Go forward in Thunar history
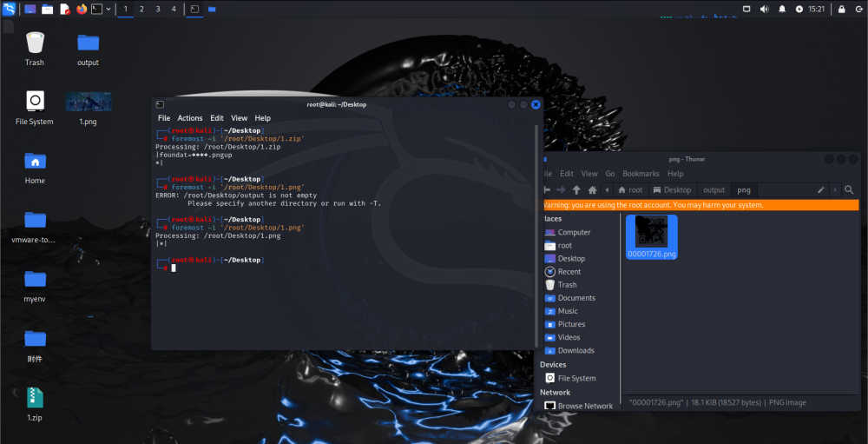 tap(561, 190)
